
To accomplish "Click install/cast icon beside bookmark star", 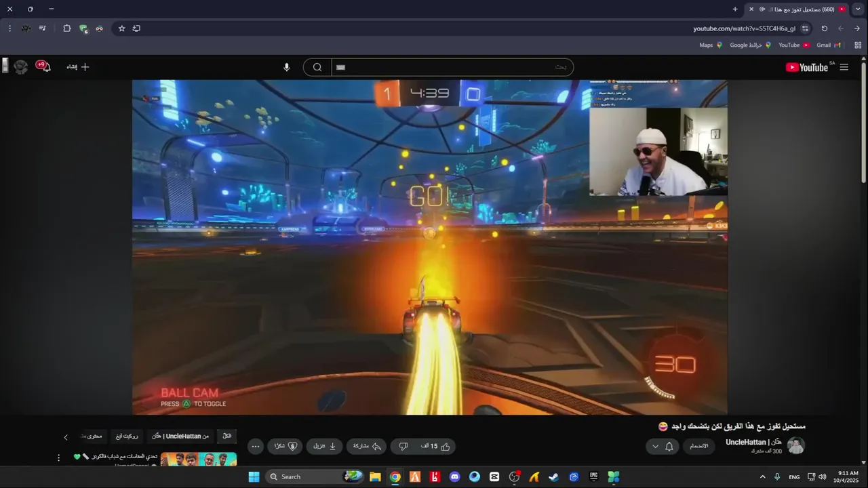I will coord(136,28).
